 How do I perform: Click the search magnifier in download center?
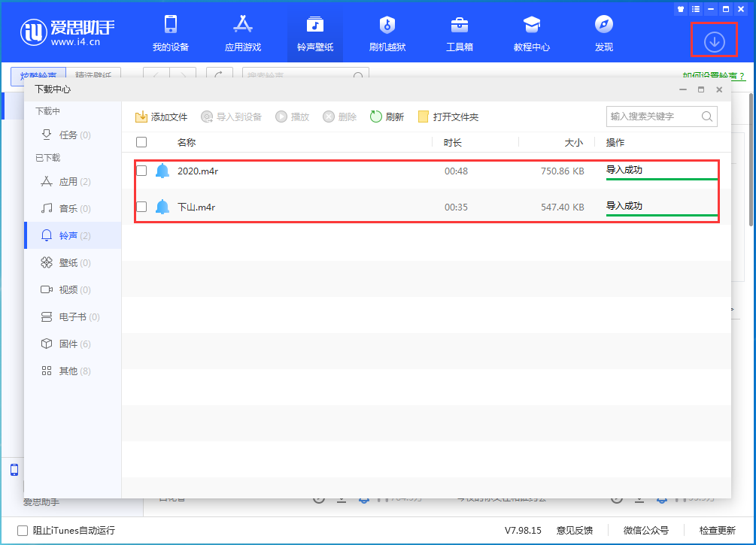[x=707, y=117]
